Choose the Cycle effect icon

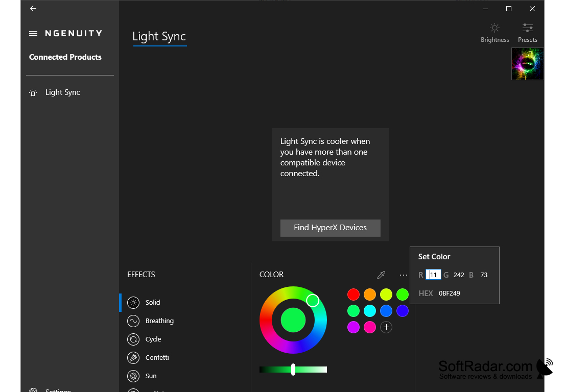click(133, 339)
